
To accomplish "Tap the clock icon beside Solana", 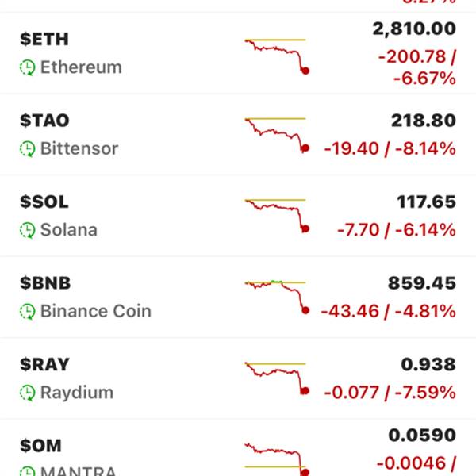I will pos(28,231).
